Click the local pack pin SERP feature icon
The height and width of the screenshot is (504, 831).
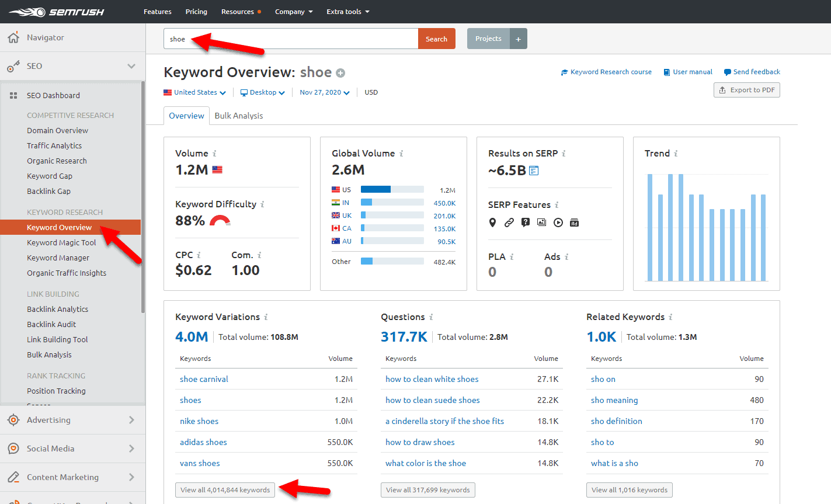pyautogui.click(x=493, y=223)
